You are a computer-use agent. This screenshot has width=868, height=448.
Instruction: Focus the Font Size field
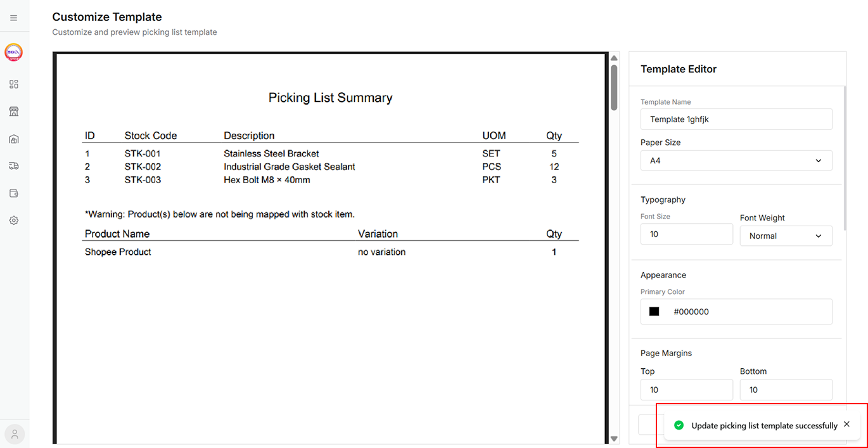[x=687, y=234]
